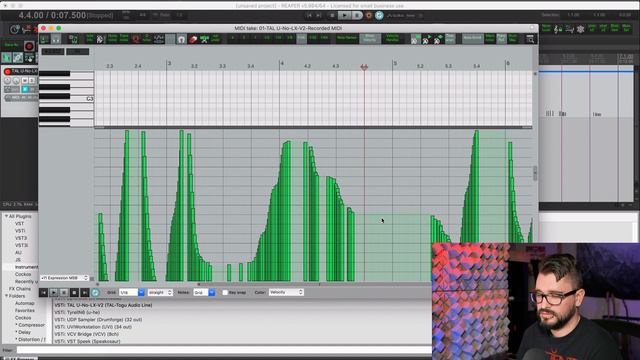The height and width of the screenshot is (360, 640).
Task: Toggle the main transport repeat button
Action: [379, 16]
